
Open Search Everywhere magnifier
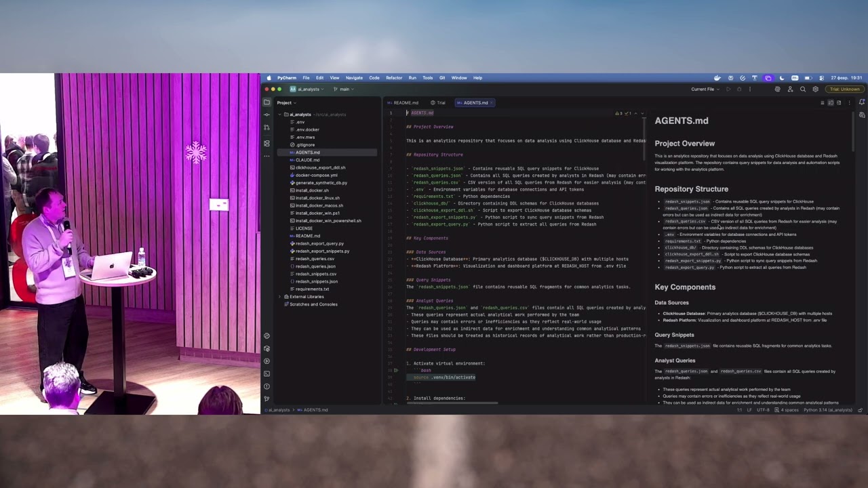pyautogui.click(x=803, y=89)
